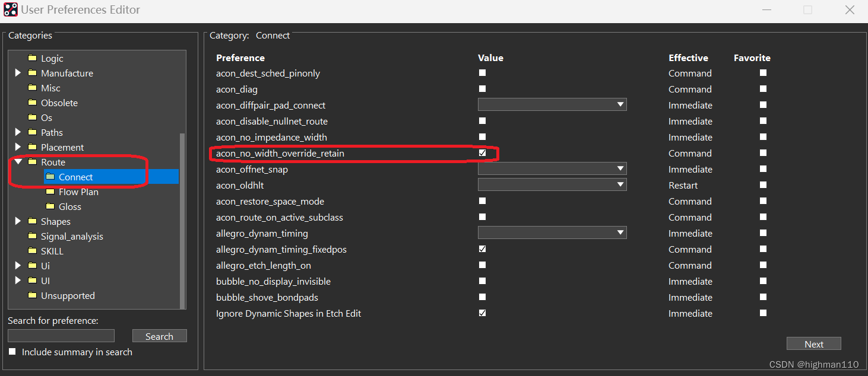
Task: Click the SKILL folder icon
Action: click(32, 251)
